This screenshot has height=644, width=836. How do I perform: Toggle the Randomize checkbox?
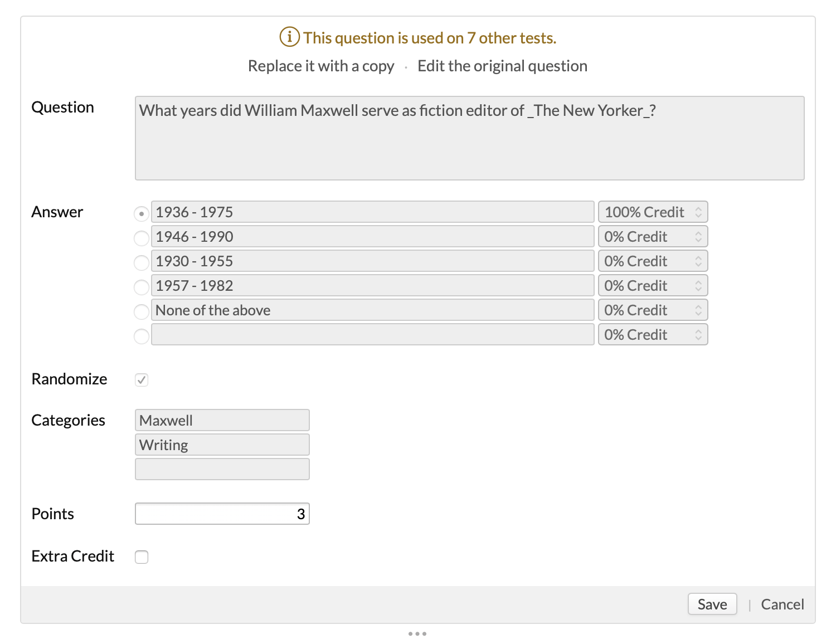(x=142, y=380)
